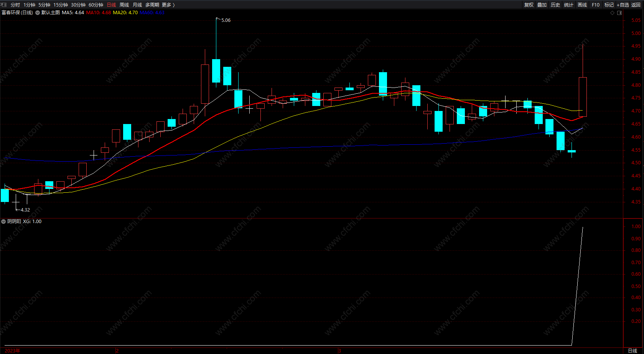The image size is (644, 354).
Task: Collapse the side panel toggle icon at top-left
Action: coord(4,5)
